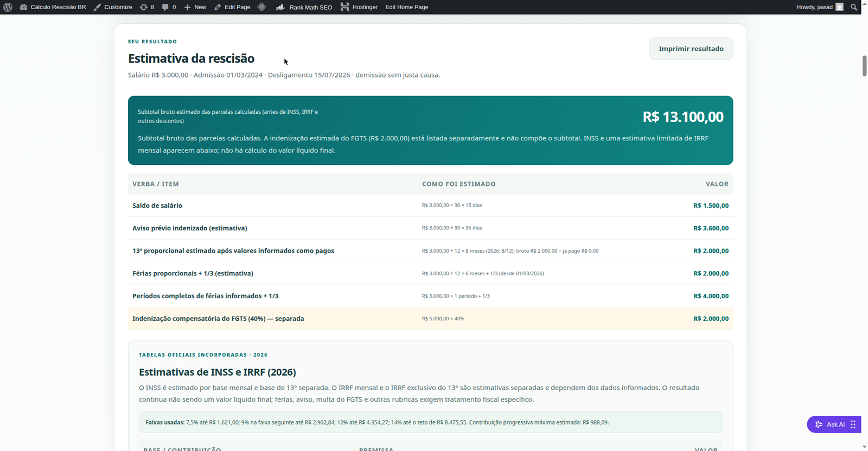Click the Saldo de salário row label

(x=157, y=206)
